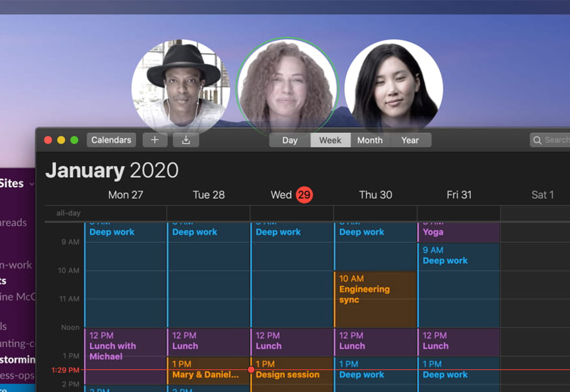
Task: Click the current time 1:29 PM marker
Action: coord(65,370)
